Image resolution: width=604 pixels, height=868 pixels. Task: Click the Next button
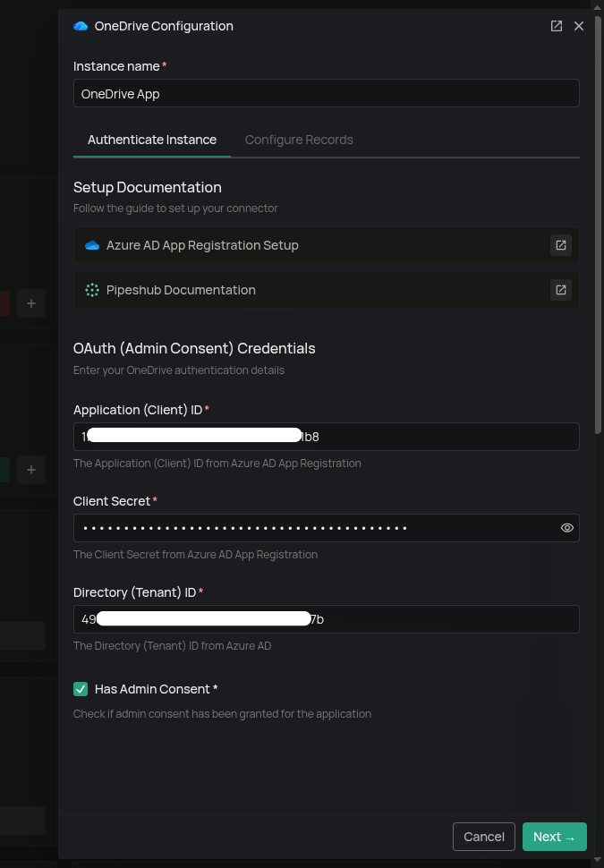(554, 837)
